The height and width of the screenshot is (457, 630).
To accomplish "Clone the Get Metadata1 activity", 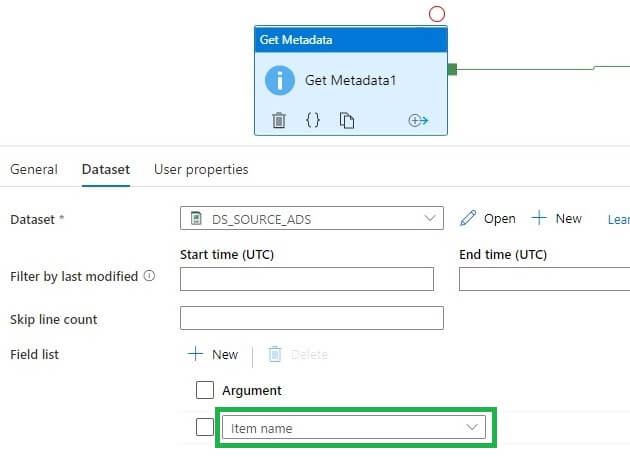I will (x=346, y=120).
